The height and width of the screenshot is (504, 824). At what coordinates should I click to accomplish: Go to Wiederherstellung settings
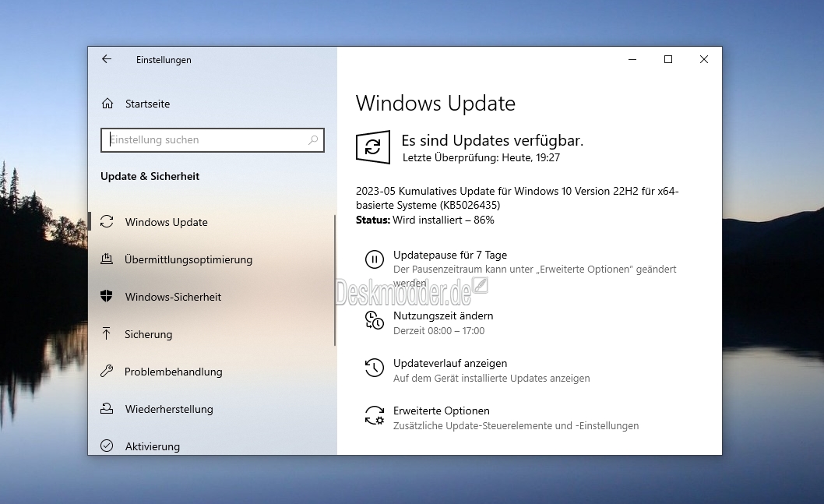click(x=168, y=409)
